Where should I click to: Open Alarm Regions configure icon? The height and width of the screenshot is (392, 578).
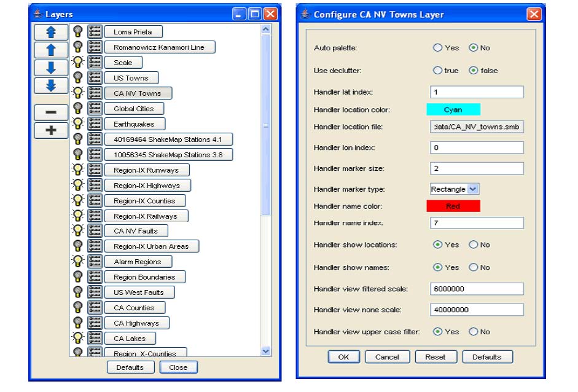tap(95, 262)
